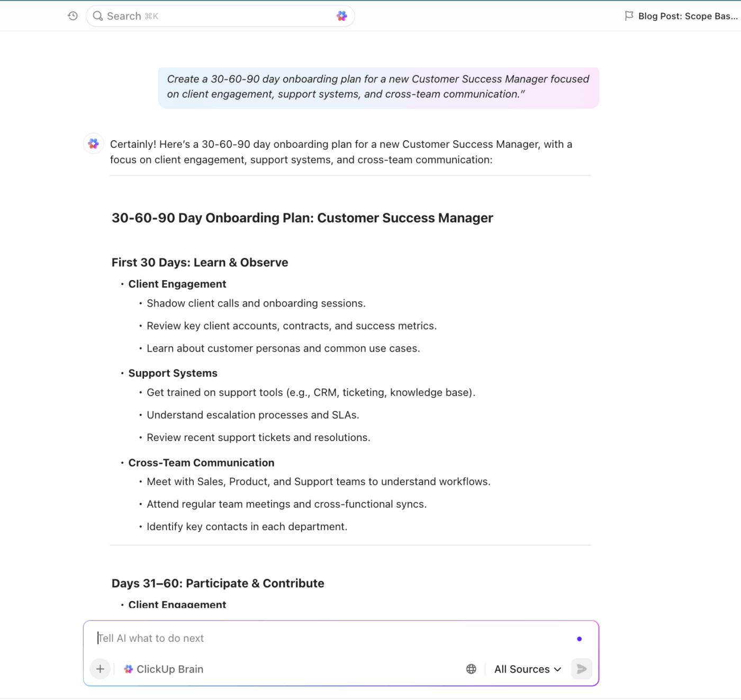Screen dimensions: 741x700
Task: Open source selection to change from All Sources
Action: (x=527, y=669)
